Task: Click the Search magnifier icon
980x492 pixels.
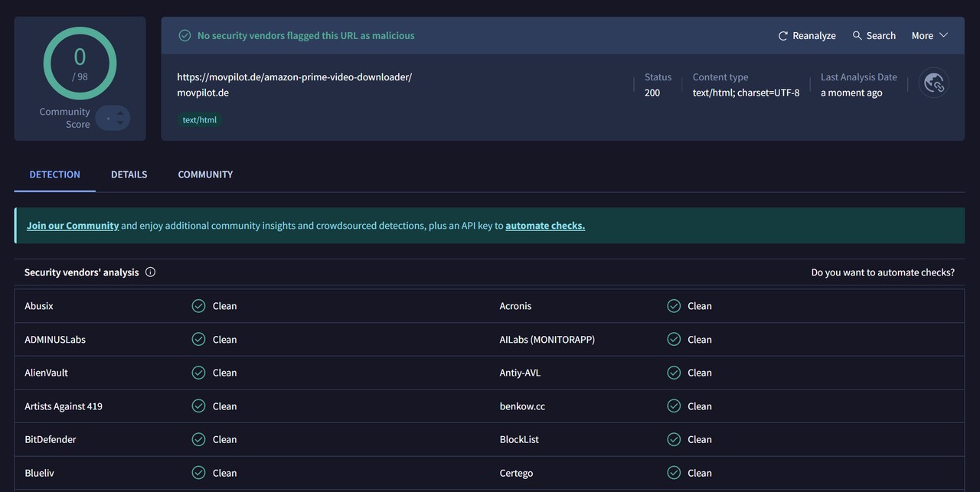Action: (x=857, y=36)
